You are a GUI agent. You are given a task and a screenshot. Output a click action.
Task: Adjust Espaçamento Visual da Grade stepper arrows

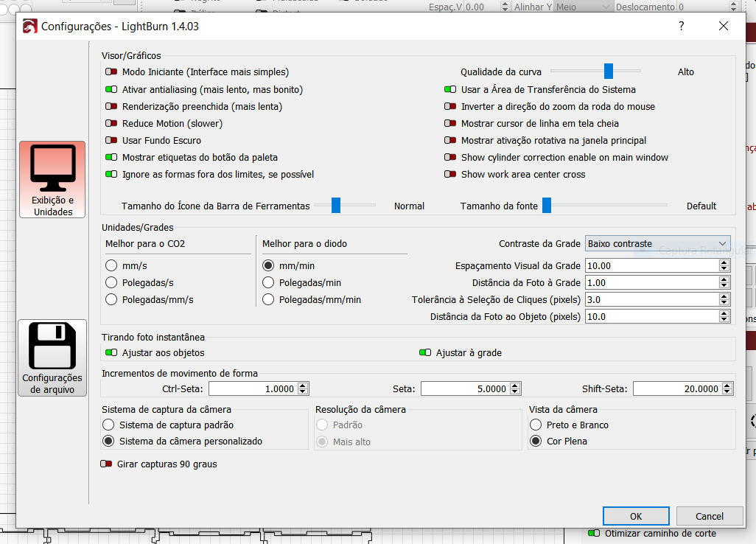[724, 265]
